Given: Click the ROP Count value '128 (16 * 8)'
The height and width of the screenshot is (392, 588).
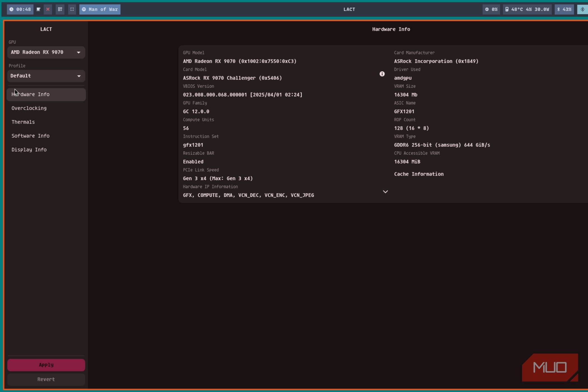Looking at the screenshot, I should coord(411,128).
